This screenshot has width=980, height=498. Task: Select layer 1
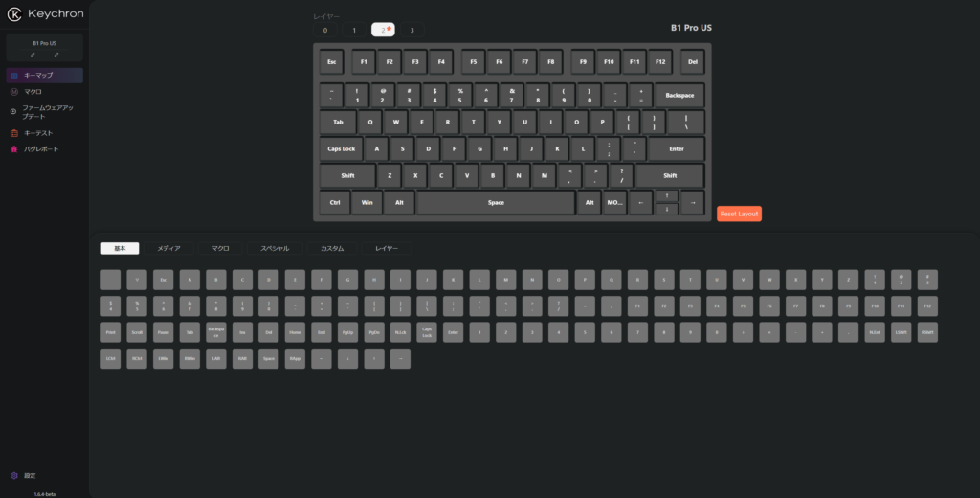[x=354, y=30]
